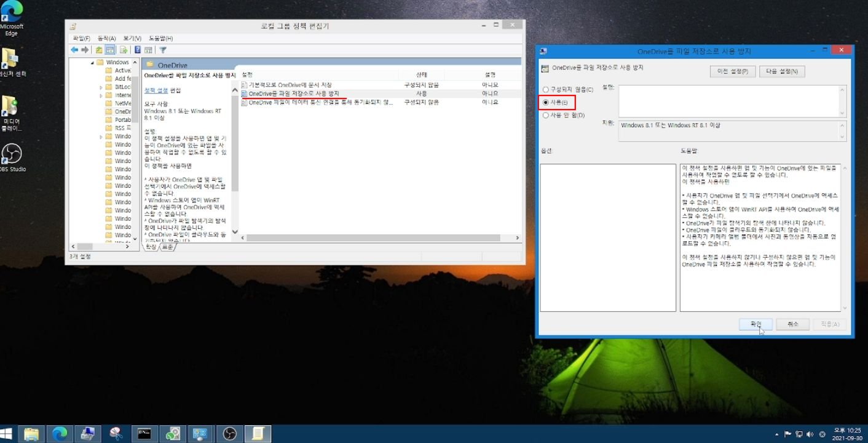This screenshot has height=443, width=868.
Task: Open the 미디어 플레이어 desktop shortcut
Action: [x=11, y=114]
